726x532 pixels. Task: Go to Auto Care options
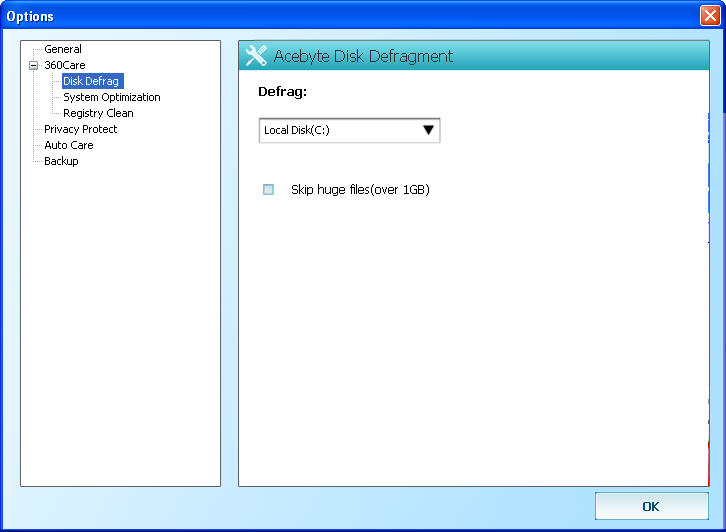(x=69, y=145)
